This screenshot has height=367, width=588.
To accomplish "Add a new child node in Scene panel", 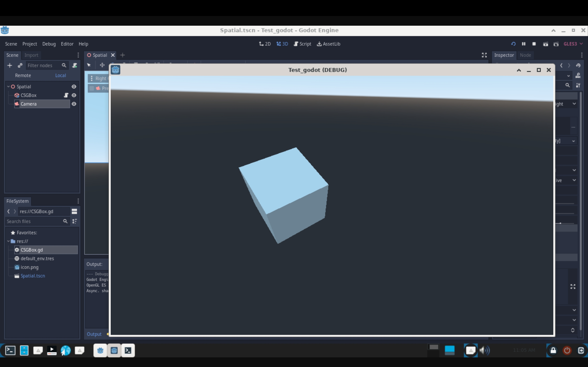I will (10, 65).
